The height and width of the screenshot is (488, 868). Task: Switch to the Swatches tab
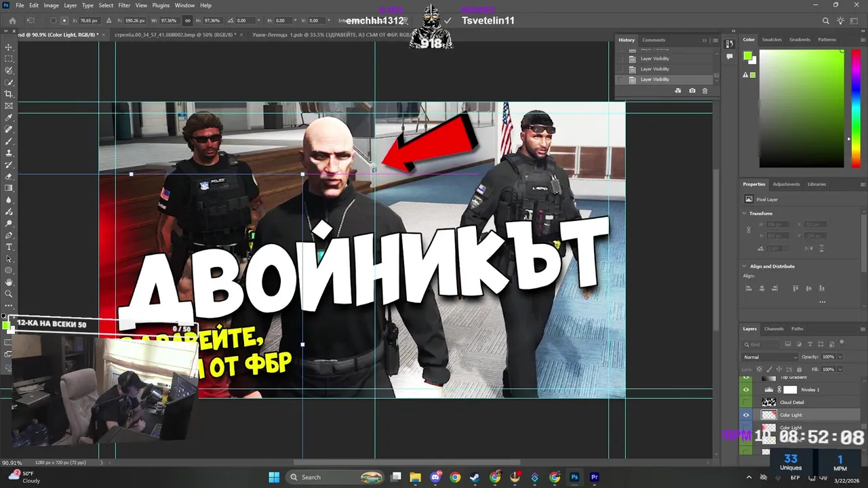772,39
